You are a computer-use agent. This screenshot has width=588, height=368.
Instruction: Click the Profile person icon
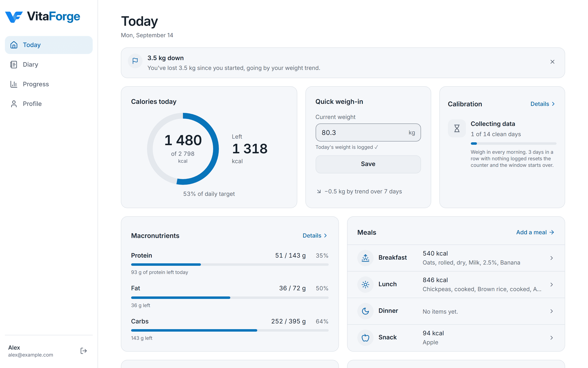14,104
